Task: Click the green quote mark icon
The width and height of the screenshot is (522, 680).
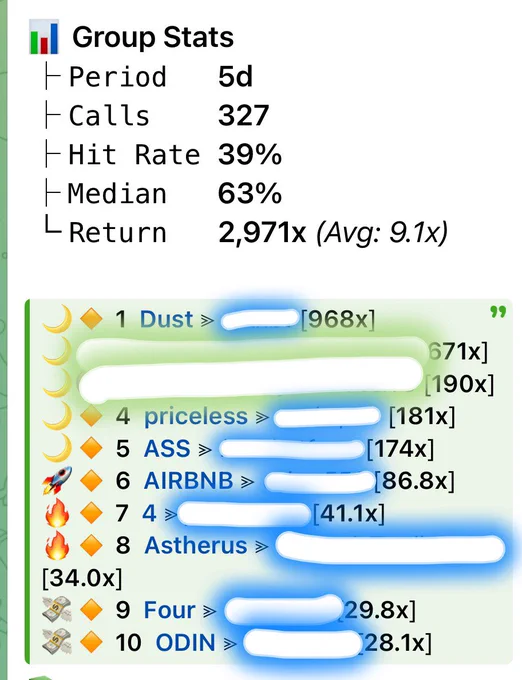Action: pyautogui.click(x=498, y=312)
